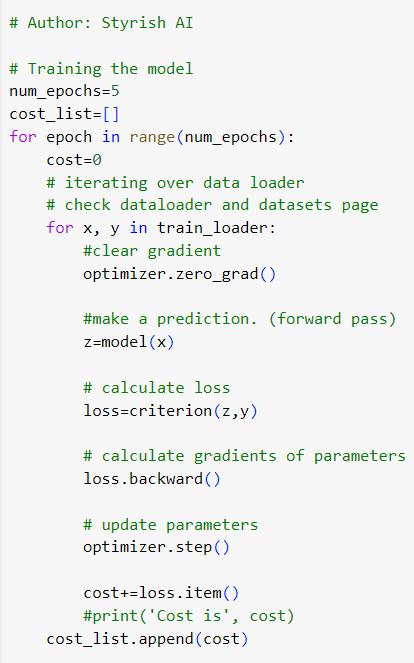Click cost+=loss.item() line

click(161, 593)
